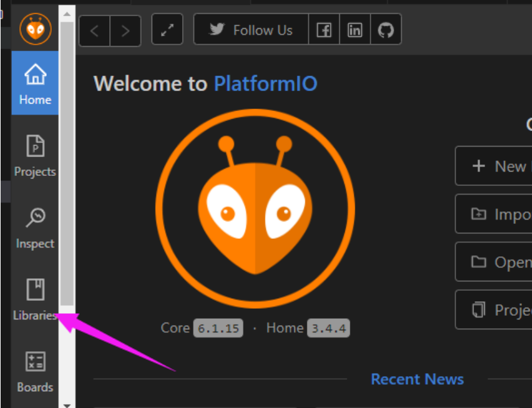Click the New Project button
Image resolution: width=532 pixels, height=408 pixels.
(494, 166)
